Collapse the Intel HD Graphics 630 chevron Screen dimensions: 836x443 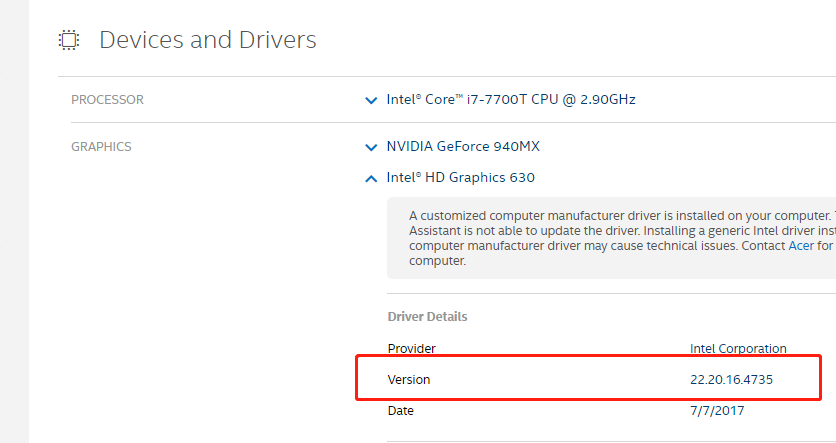(372, 178)
